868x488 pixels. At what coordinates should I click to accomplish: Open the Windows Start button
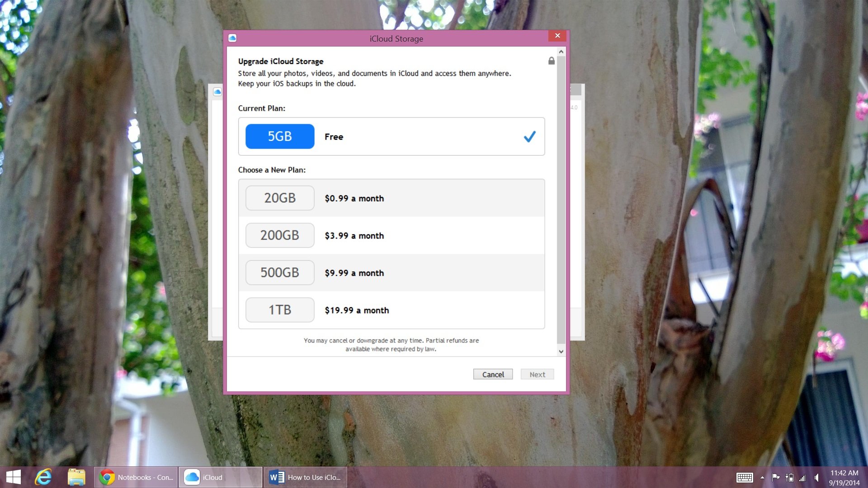14,477
